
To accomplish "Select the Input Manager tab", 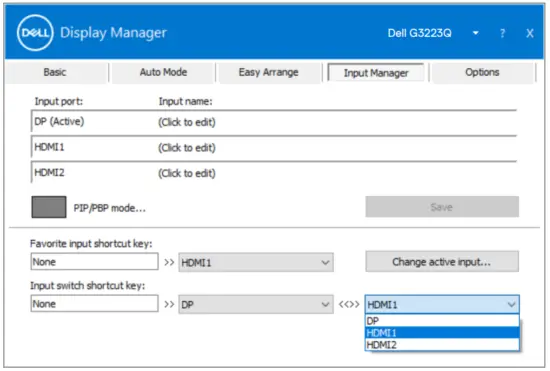I will 376,73.
